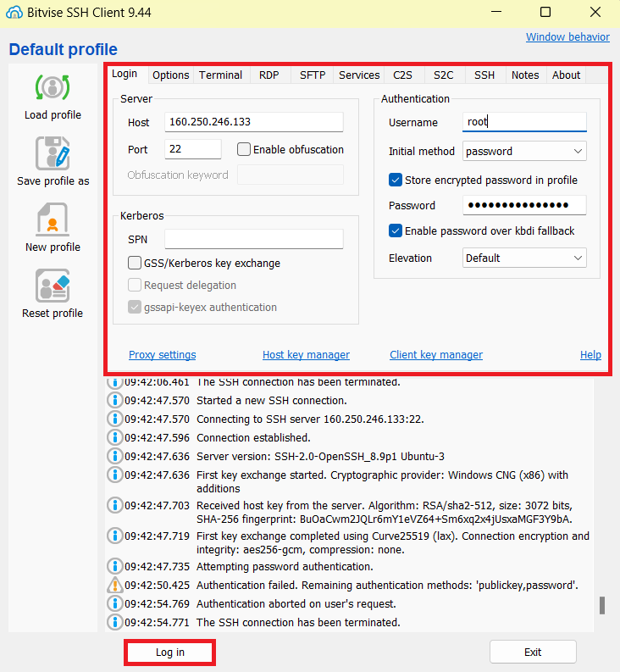Image resolution: width=620 pixels, height=672 pixels.
Task: Click the info icon beside Started a new SSH connection
Action: pos(115,400)
